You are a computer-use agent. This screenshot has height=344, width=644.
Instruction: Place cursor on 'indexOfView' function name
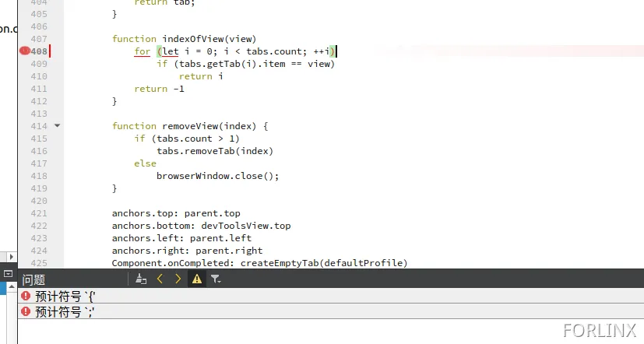pos(199,39)
